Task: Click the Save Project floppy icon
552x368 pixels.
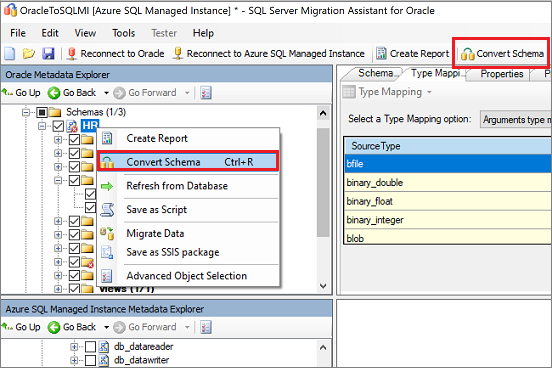Action: [x=48, y=54]
